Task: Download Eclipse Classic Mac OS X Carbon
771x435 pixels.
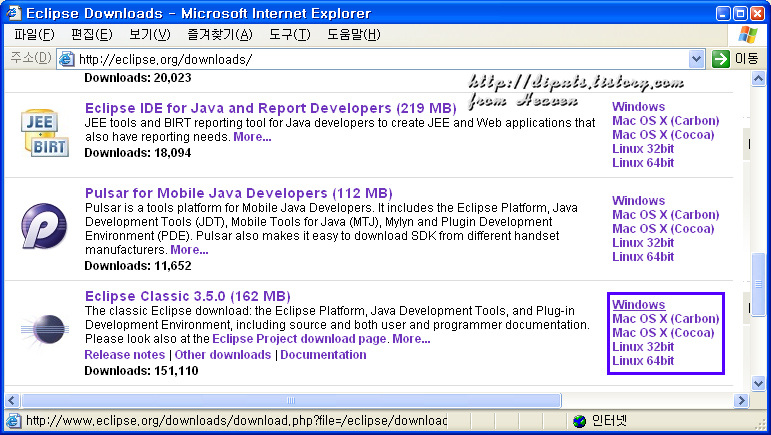Action: [x=665, y=319]
